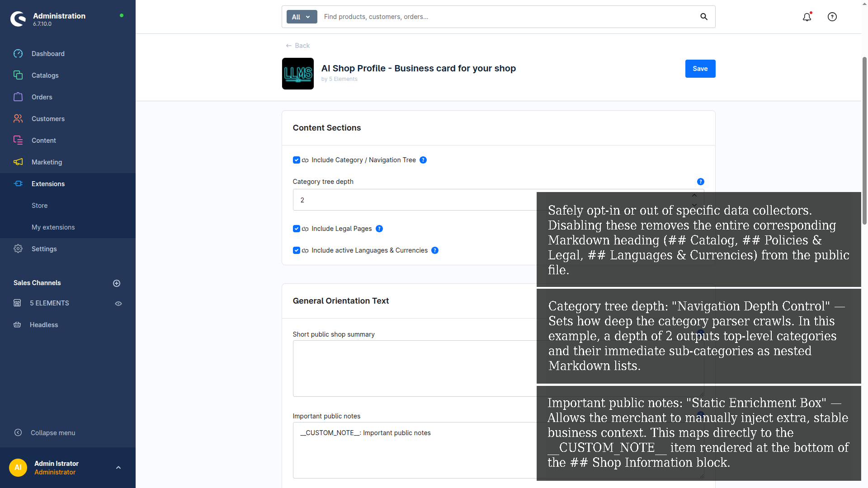Click the General Orientation Text heading

[x=341, y=301]
